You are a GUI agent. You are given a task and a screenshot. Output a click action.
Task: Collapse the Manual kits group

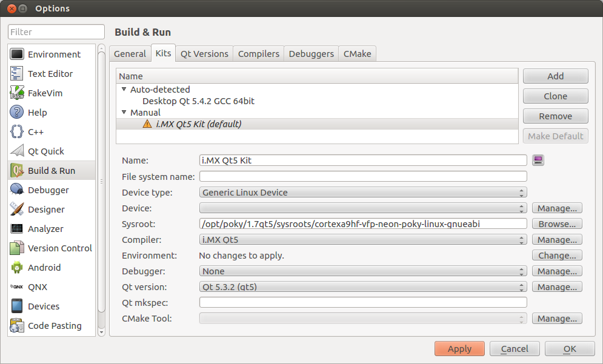tap(124, 113)
